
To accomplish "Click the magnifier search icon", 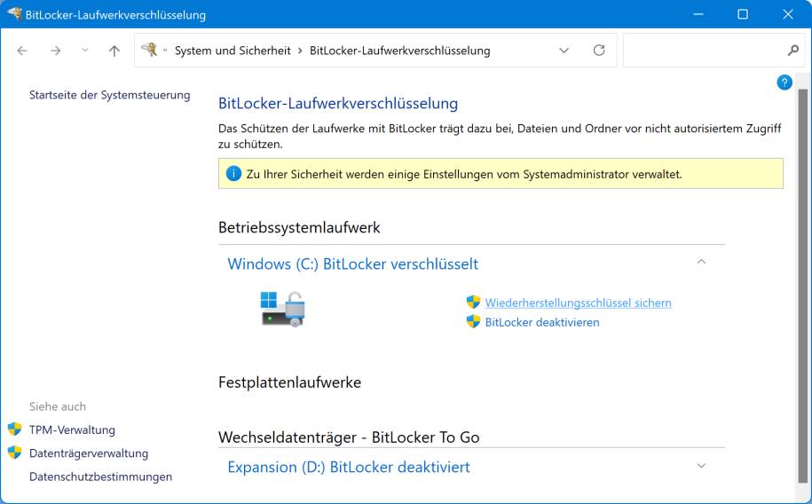I will [792, 51].
